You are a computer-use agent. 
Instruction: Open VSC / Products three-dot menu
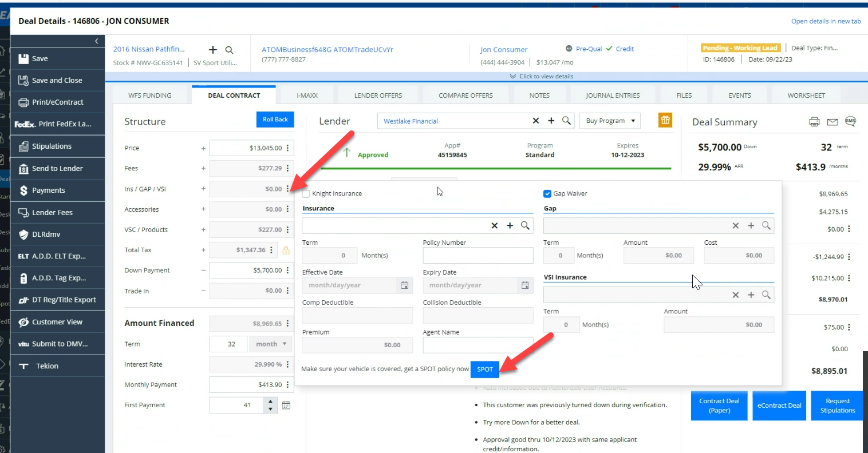tap(287, 229)
